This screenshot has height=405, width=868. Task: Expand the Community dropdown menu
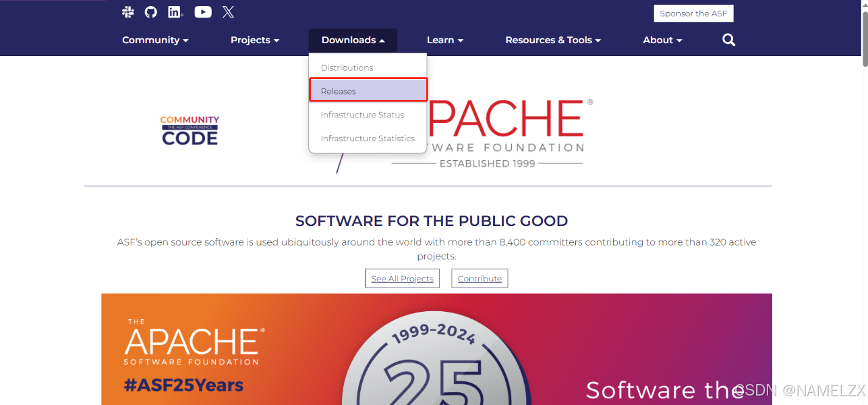point(155,40)
